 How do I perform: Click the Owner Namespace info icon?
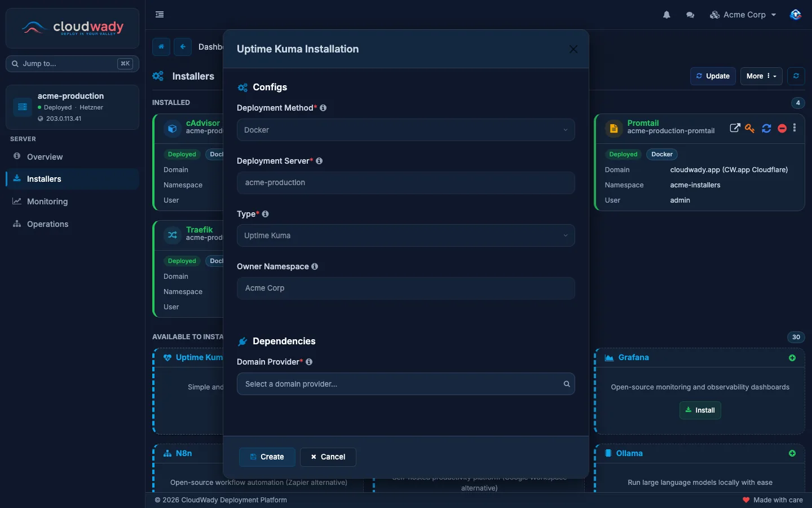coord(315,266)
